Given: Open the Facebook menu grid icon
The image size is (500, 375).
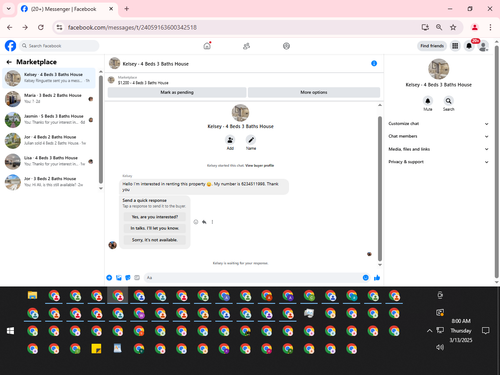Looking at the screenshot, I should tap(455, 46).
